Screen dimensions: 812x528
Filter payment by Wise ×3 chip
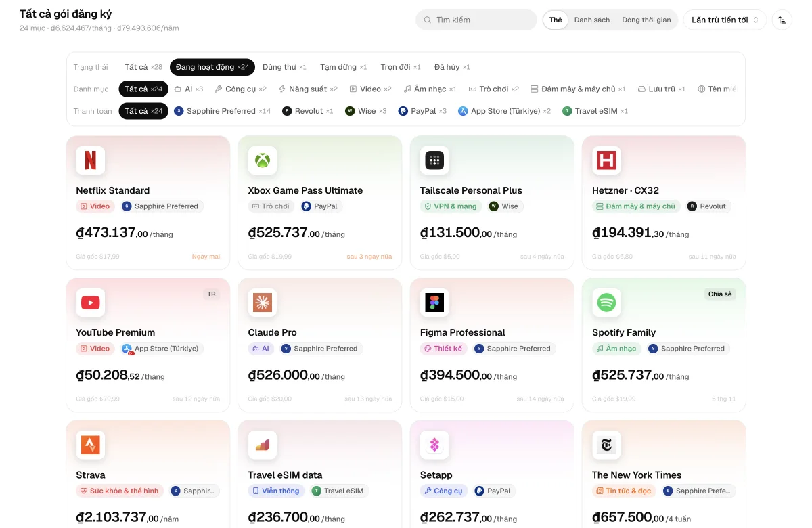coord(366,111)
